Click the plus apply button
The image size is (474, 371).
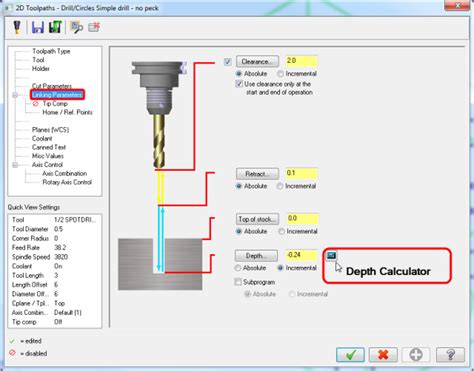point(416,355)
